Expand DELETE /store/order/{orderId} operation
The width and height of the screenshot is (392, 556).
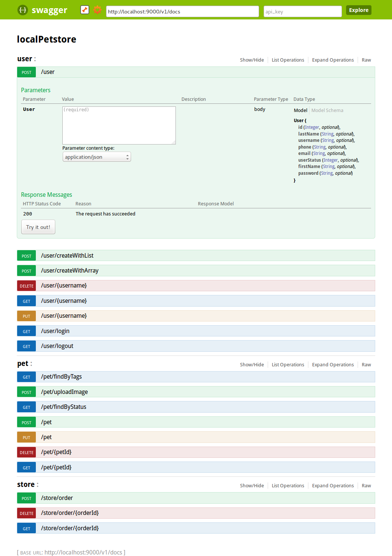(x=196, y=513)
